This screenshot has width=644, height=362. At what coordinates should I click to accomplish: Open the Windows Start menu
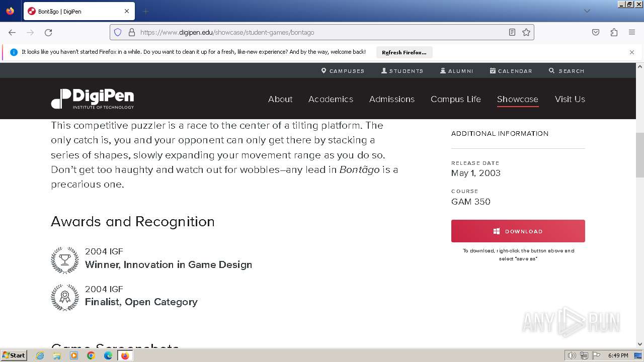(14, 355)
